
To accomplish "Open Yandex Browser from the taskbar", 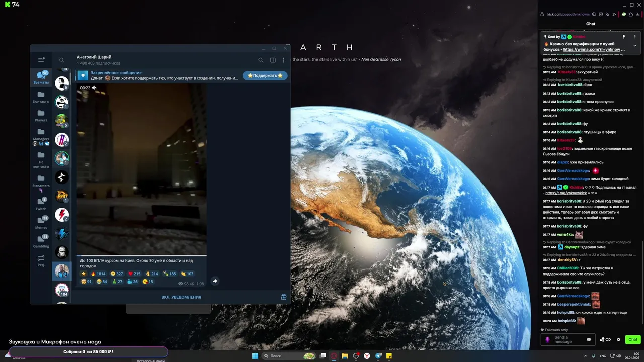I will coord(367,356).
